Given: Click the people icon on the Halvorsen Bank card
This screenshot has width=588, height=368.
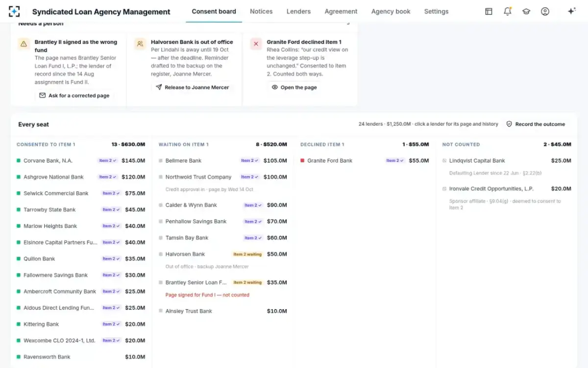Looking at the screenshot, I should point(140,44).
